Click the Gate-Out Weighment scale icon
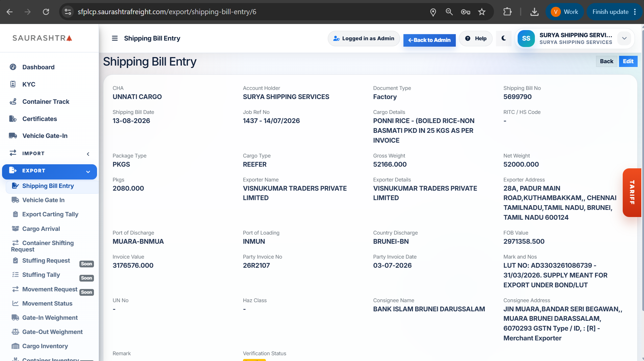The image size is (644, 361). (x=15, y=332)
